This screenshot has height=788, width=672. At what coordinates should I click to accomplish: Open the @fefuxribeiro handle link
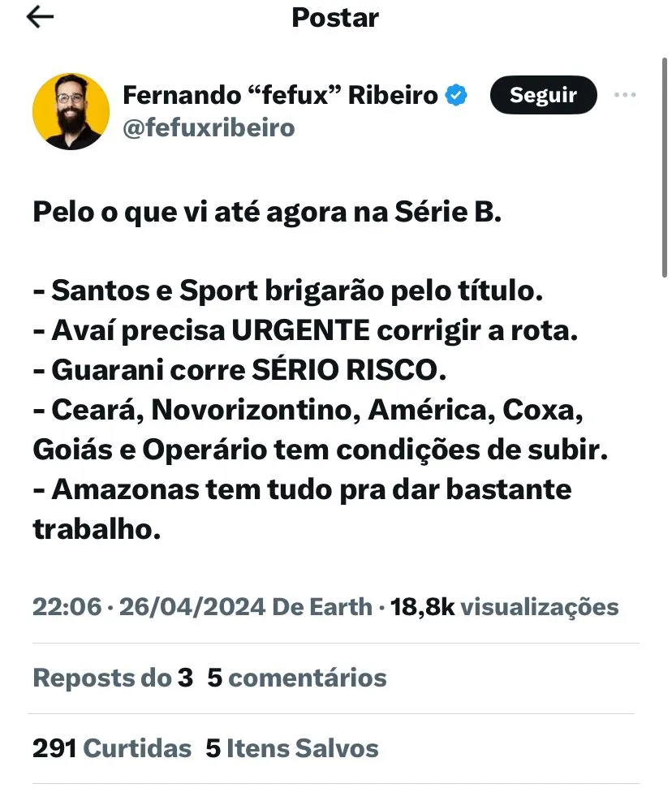(x=209, y=128)
